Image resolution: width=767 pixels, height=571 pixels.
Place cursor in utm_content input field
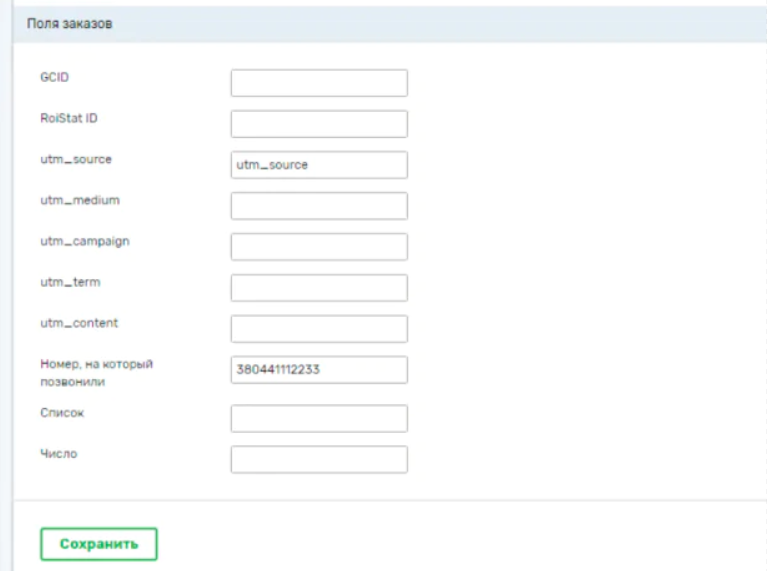319,329
